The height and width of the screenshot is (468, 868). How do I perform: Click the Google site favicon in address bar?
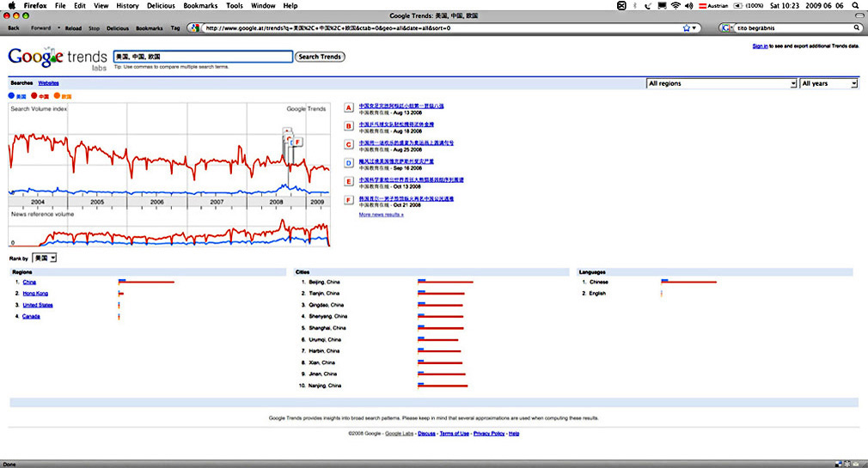pos(195,27)
